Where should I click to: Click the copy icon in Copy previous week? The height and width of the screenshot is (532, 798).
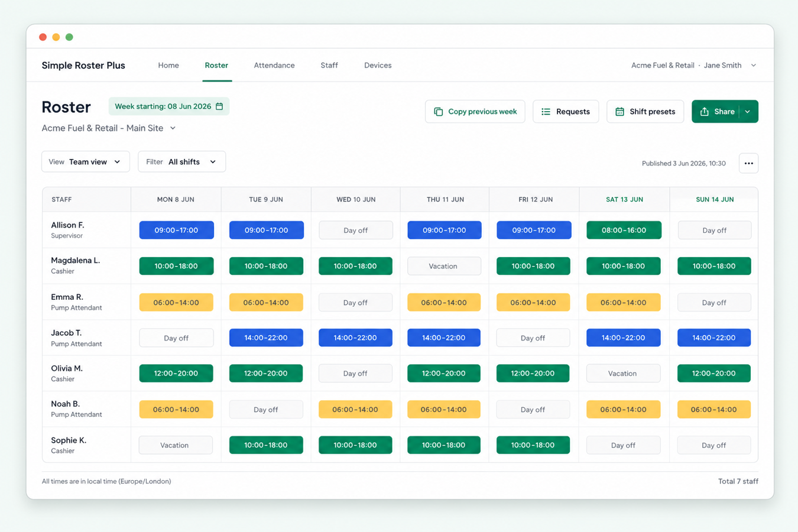coord(439,112)
